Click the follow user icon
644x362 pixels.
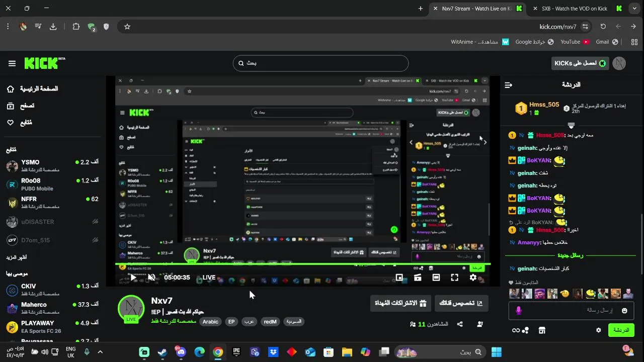479,324
